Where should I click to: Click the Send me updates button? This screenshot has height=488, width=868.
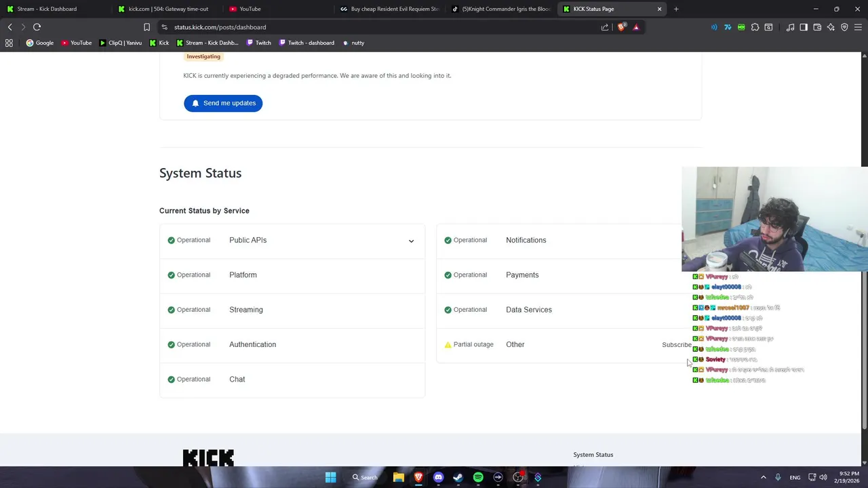tap(223, 103)
